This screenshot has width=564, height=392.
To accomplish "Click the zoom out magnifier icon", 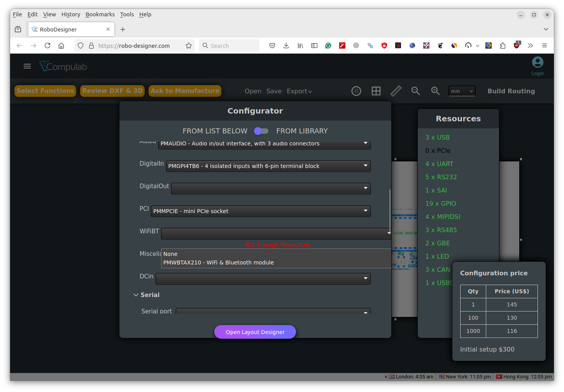I will click(x=415, y=91).
